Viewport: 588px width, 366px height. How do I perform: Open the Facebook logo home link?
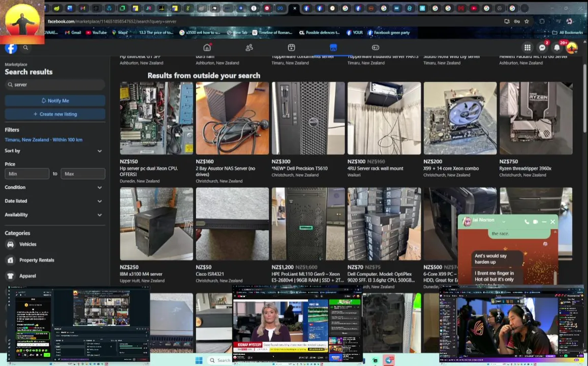(11, 48)
